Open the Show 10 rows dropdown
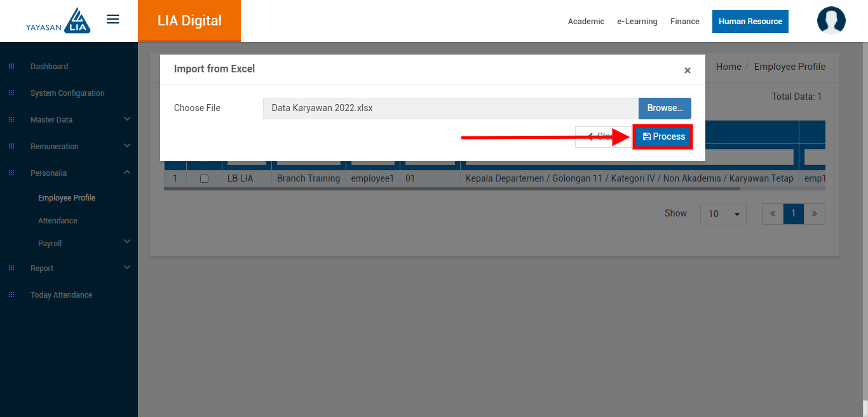The width and height of the screenshot is (868, 417). pyautogui.click(x=723, y=214)
